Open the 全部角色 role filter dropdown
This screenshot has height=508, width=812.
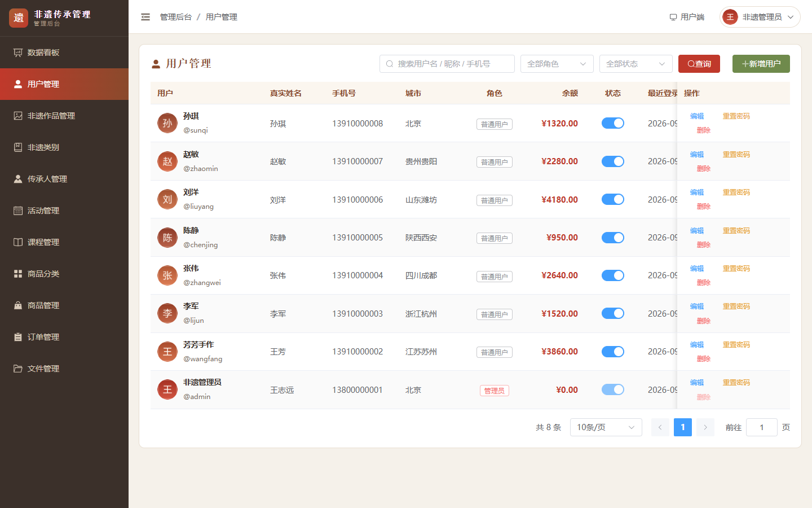click(x=557, y=64)
